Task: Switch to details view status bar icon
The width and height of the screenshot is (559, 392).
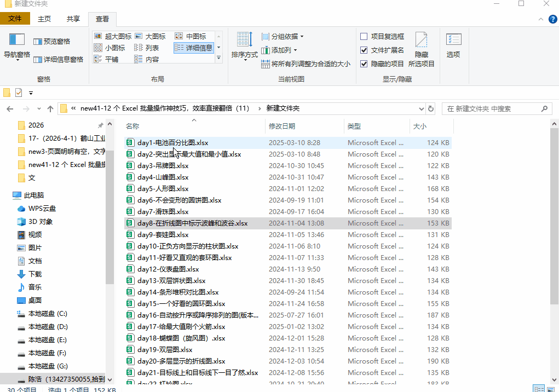Action: pyautogui.click(x=538, y=389)
